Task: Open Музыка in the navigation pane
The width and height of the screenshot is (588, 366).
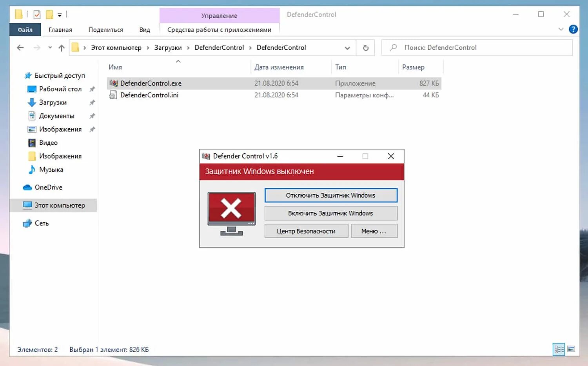Action: pyautogui.click(x=51, y=169)
